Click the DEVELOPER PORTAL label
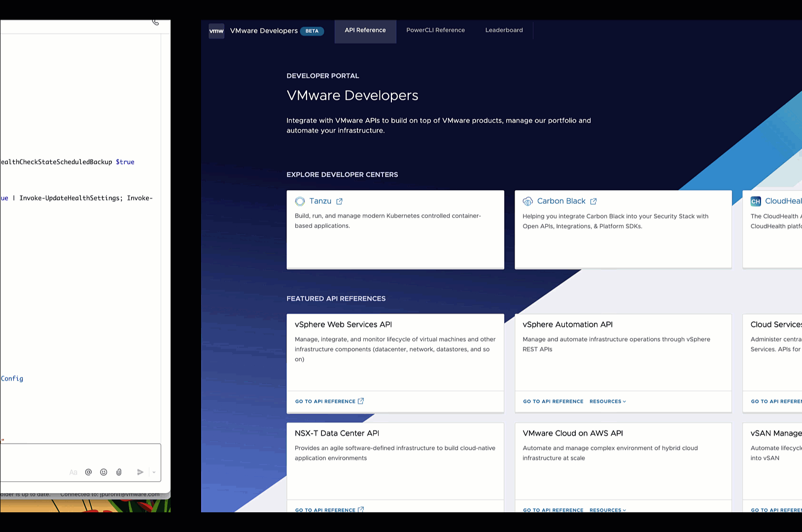 323,76
